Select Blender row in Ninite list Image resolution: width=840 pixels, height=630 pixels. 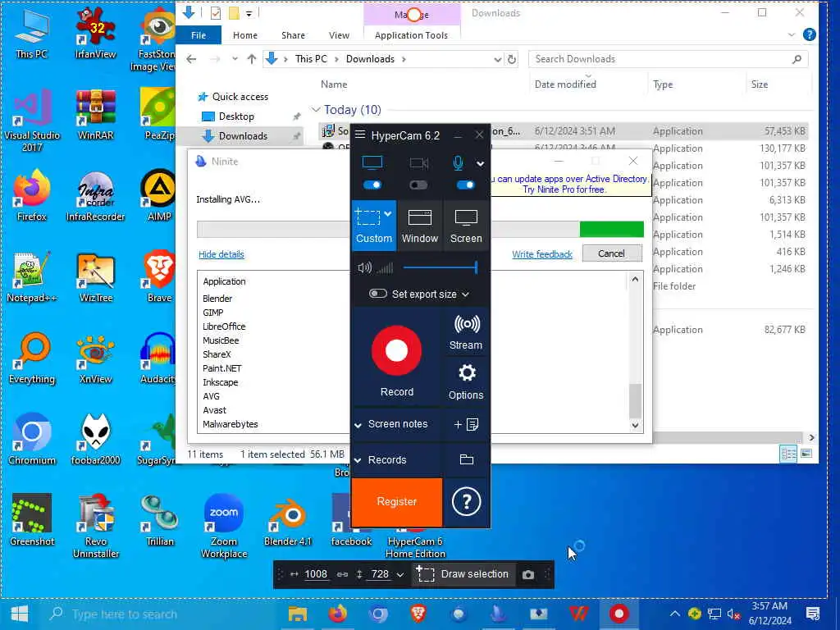(217, 299)
